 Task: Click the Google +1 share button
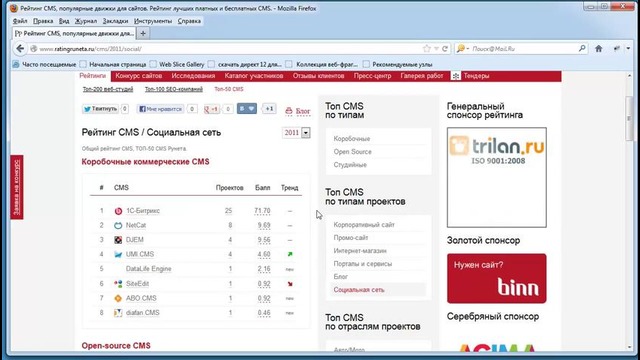point(211,109)
